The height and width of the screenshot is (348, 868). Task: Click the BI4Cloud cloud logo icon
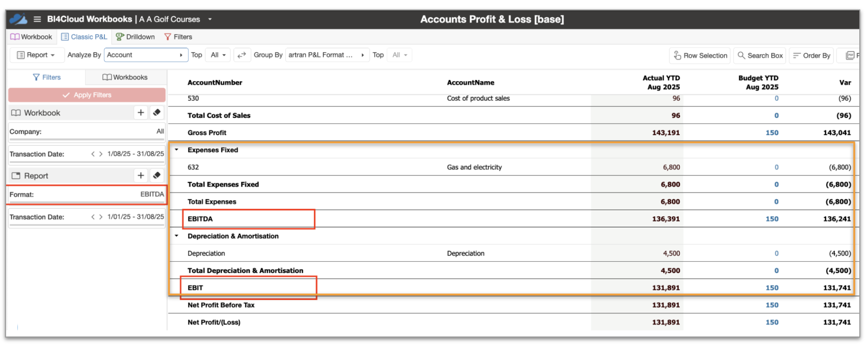(18, 19)
